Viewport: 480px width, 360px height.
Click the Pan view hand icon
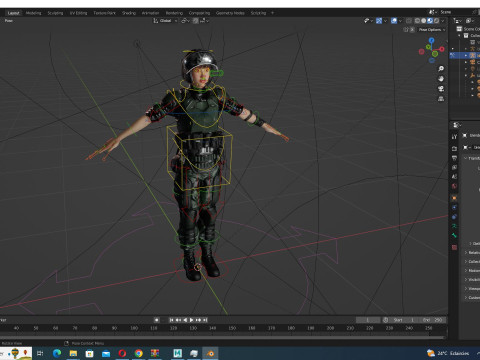point(441,79)
